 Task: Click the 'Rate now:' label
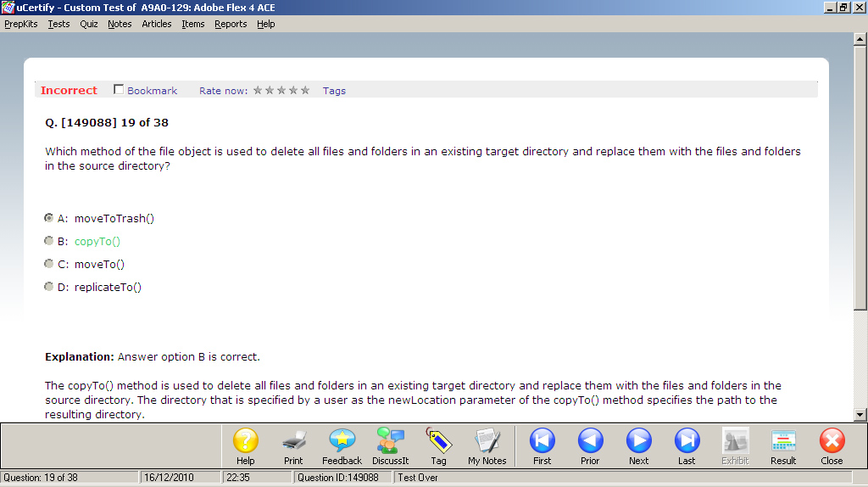pos(224,90)
